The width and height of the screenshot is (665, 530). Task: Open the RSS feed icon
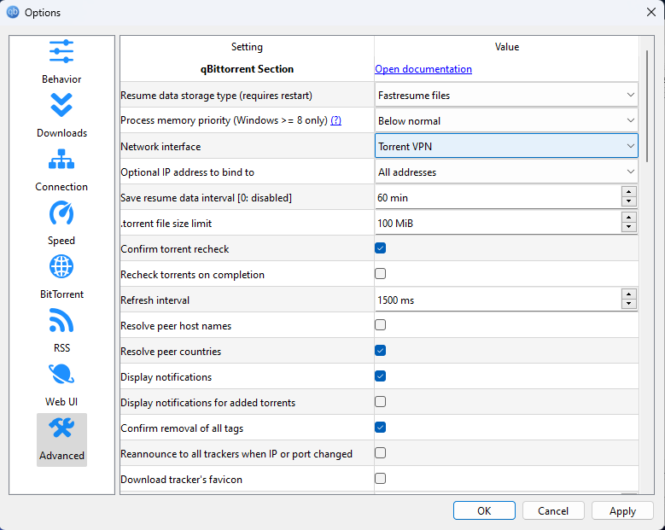click(61, 321)
